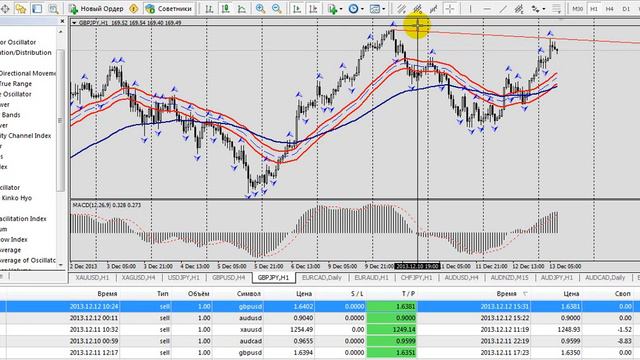This screenshot has width=640, height=360.
Task: Sort by Символ column header
Action: pyautogui.click(x=249, y=294)
